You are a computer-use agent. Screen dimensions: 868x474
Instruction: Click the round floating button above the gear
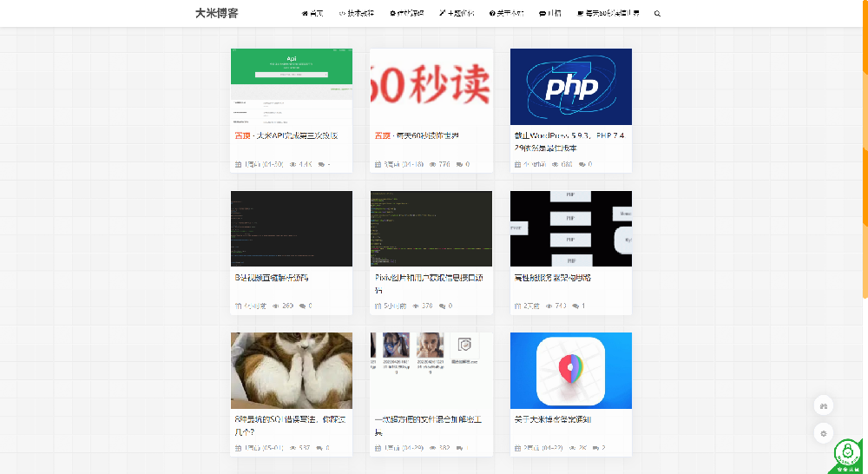[x=824, y=405]
